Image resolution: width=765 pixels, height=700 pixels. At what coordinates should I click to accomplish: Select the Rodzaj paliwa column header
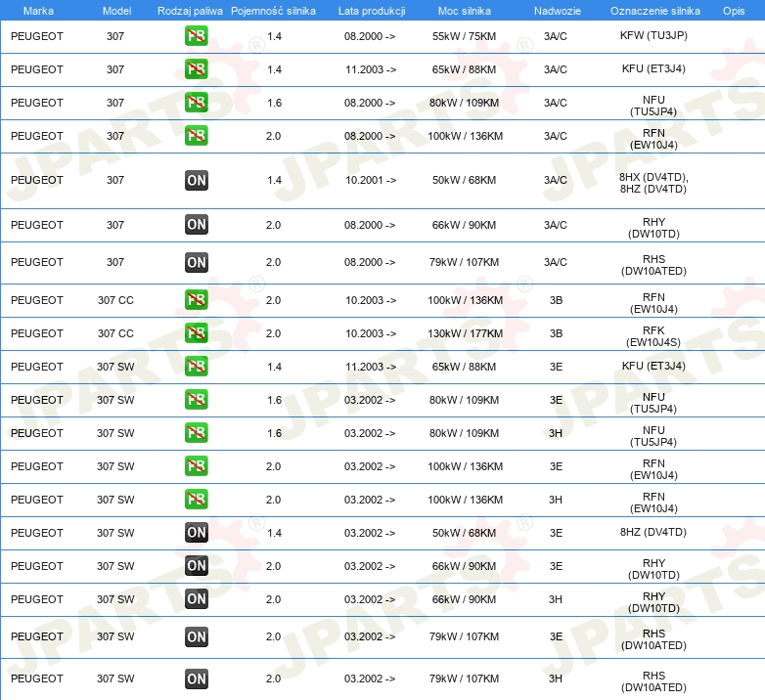[x=190, y=11]
